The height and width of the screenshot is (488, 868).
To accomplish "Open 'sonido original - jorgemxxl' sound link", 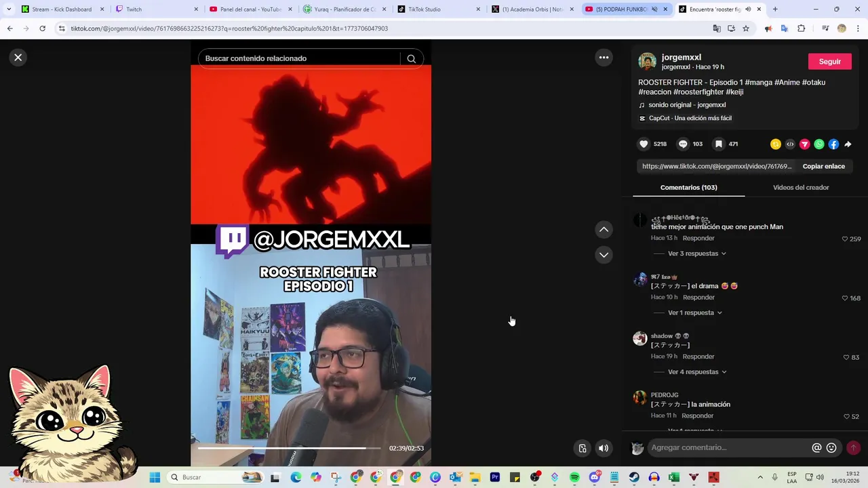I will tap(687, 105).
